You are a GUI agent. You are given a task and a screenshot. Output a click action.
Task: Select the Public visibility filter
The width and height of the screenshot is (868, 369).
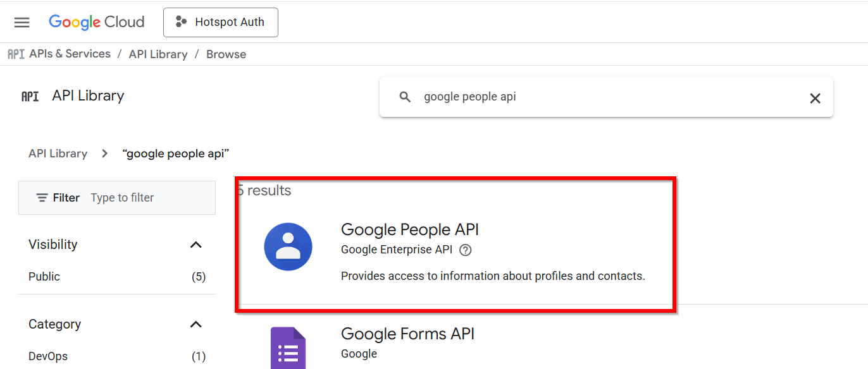[44, 277]
